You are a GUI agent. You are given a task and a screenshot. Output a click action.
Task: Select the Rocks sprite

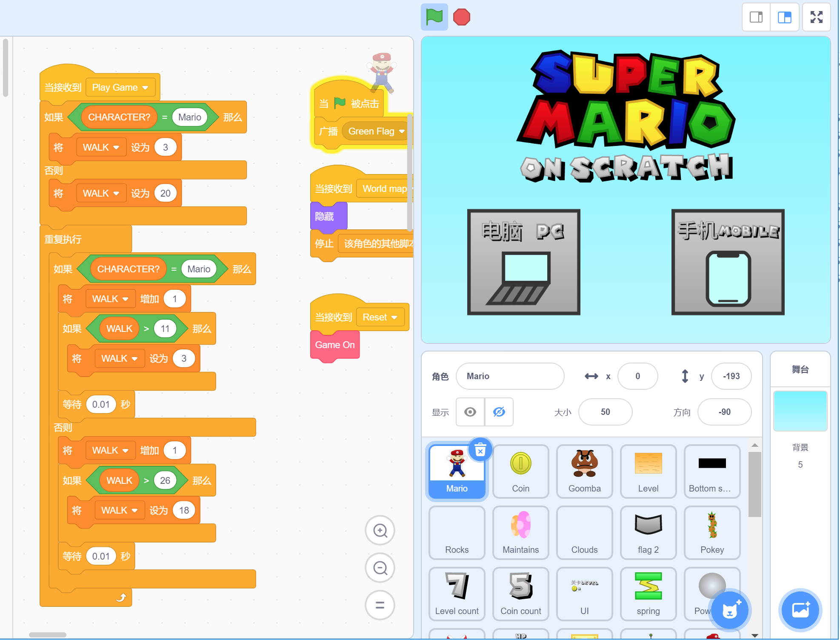point(457,532)
